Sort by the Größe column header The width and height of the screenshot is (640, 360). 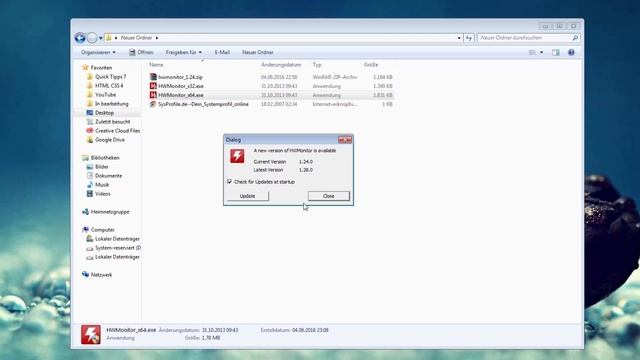click(371, 64)
